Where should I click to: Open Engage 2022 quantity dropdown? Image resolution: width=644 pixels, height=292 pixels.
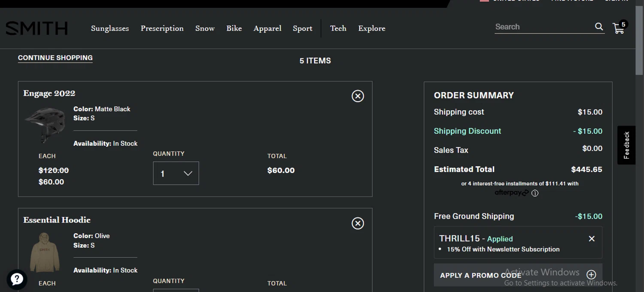tap(176, 173)
